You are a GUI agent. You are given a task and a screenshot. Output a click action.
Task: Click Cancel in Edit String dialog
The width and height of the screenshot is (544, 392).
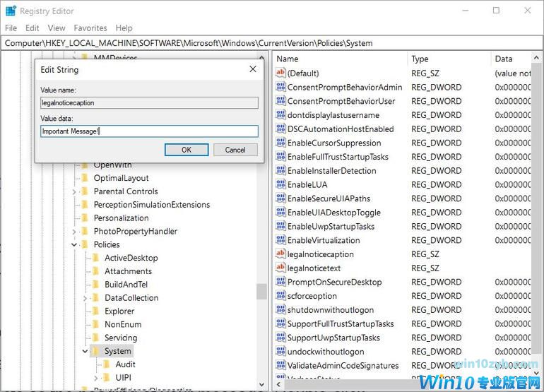click(x=235, y=150)
